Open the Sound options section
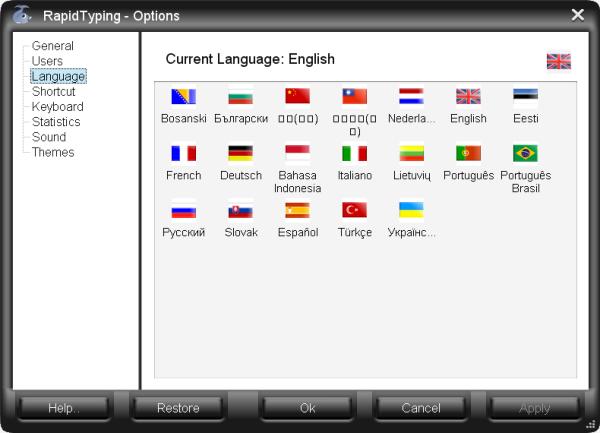600x433 pixels. 49,137
